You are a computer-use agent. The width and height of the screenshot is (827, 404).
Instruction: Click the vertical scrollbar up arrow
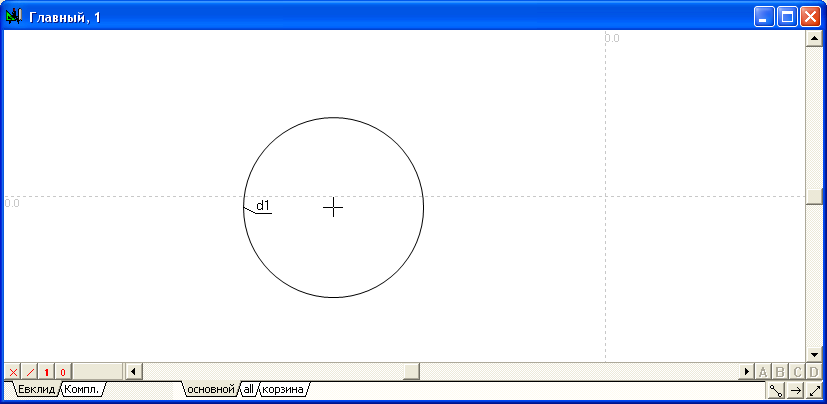click(814, 39)
